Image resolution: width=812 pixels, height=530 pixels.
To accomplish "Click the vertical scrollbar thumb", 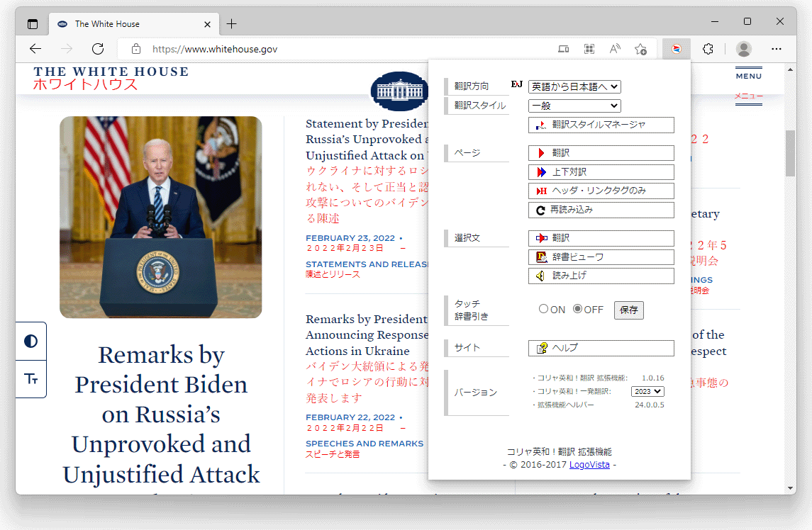I will pos(790,153).
